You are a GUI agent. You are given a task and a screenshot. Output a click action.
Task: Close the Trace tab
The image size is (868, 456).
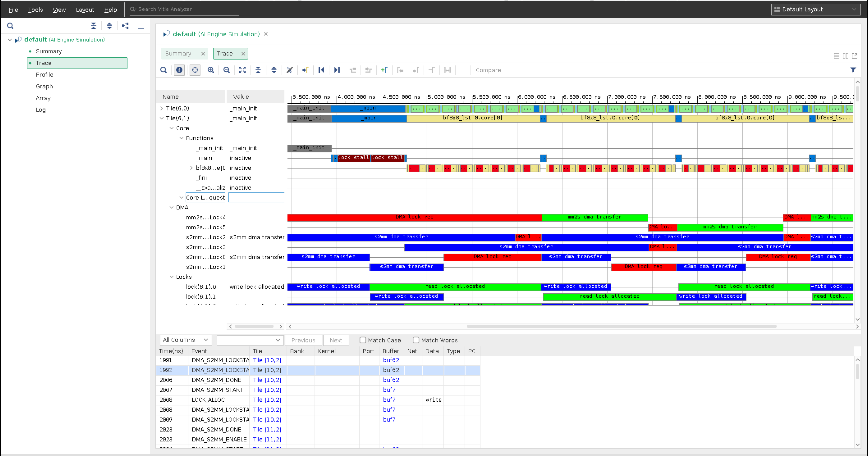(x=243, y=53)
